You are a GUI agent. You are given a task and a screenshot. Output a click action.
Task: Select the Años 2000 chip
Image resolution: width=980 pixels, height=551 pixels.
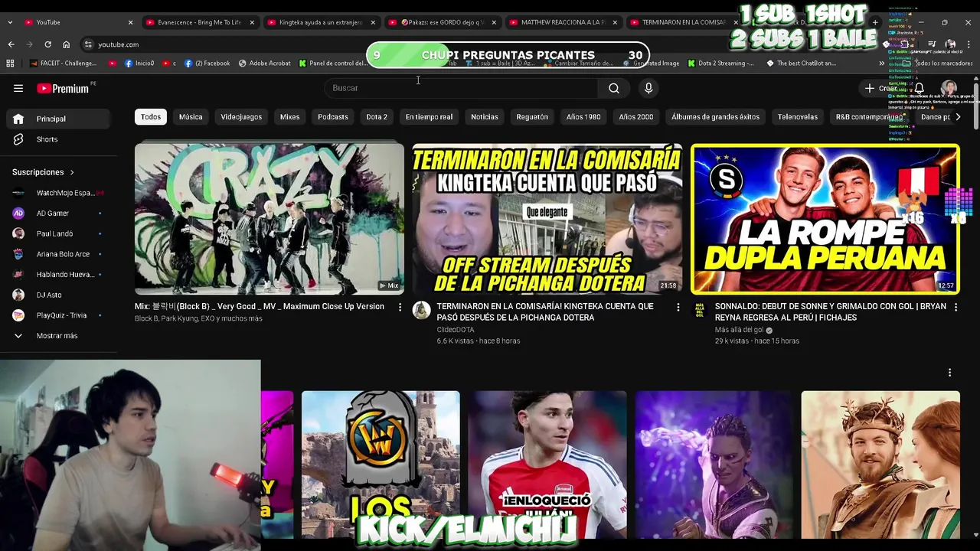636,117
